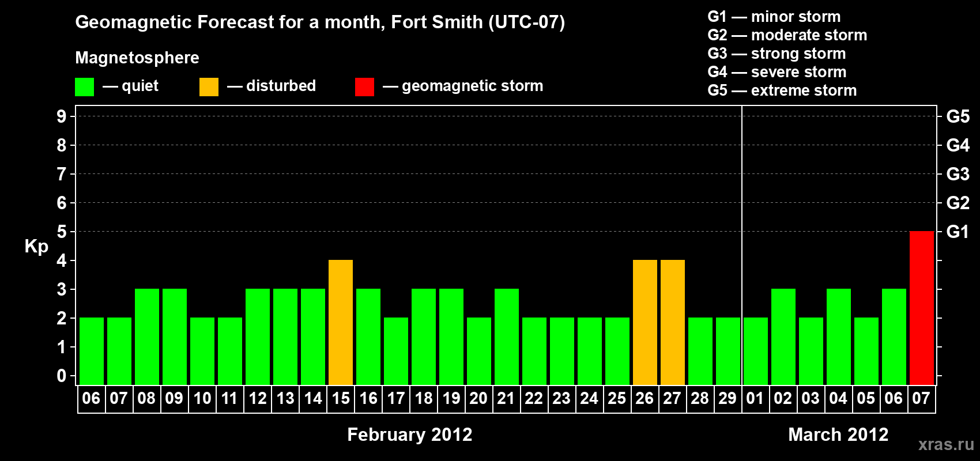The width and height of the screenshot is (980, 461).
Task: Click the date label '20' on the axis
Action: point(478,399)
